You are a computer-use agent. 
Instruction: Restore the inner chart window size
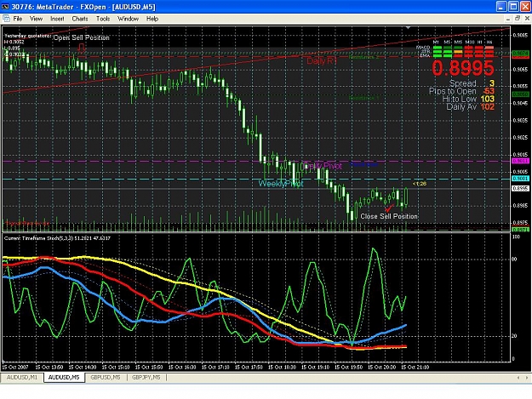(518, 19)
